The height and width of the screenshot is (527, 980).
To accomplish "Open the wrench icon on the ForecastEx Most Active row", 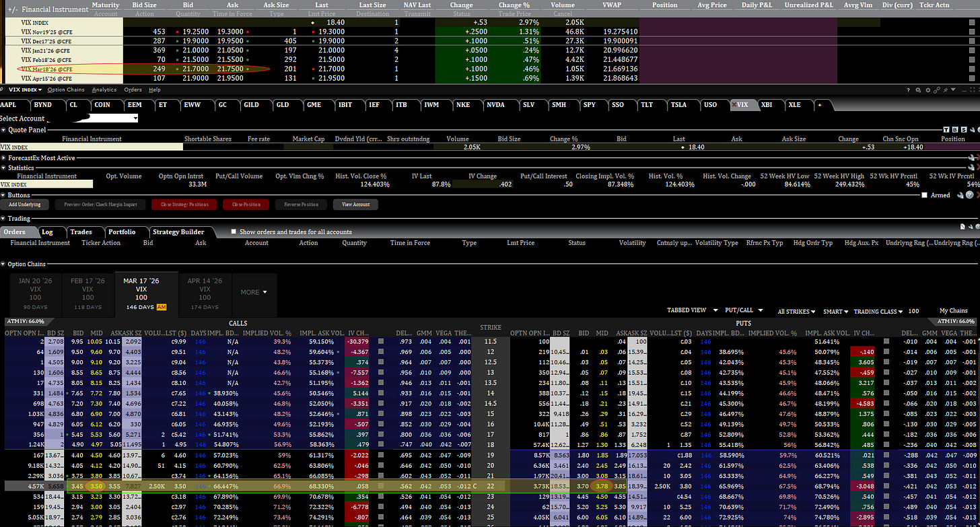I will tap(971, 157).
